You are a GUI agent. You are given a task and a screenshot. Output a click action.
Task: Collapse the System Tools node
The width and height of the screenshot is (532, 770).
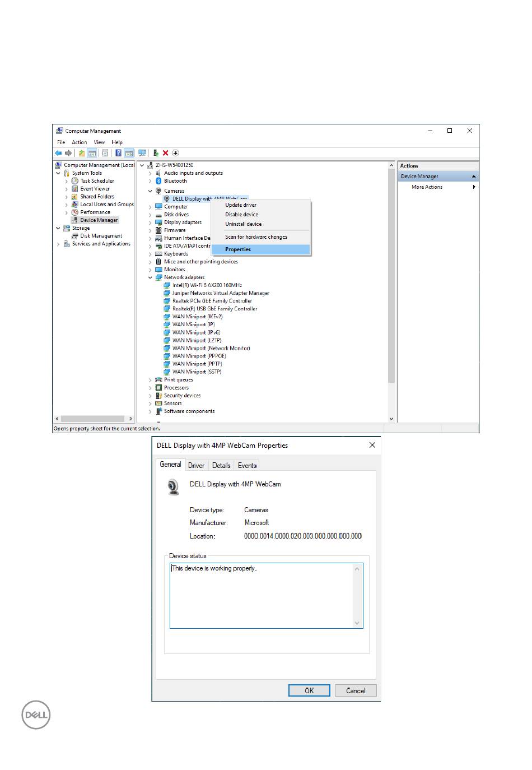coord(58,173)
